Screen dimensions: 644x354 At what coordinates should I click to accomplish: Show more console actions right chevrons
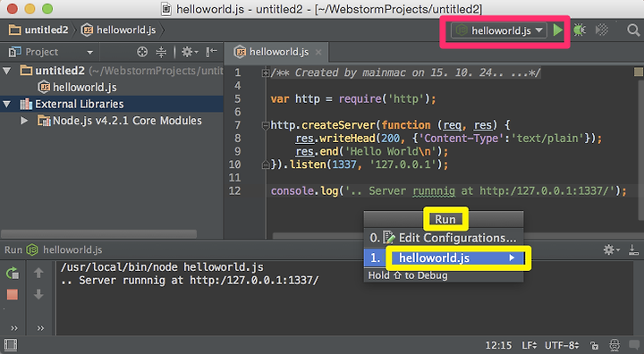40,328
